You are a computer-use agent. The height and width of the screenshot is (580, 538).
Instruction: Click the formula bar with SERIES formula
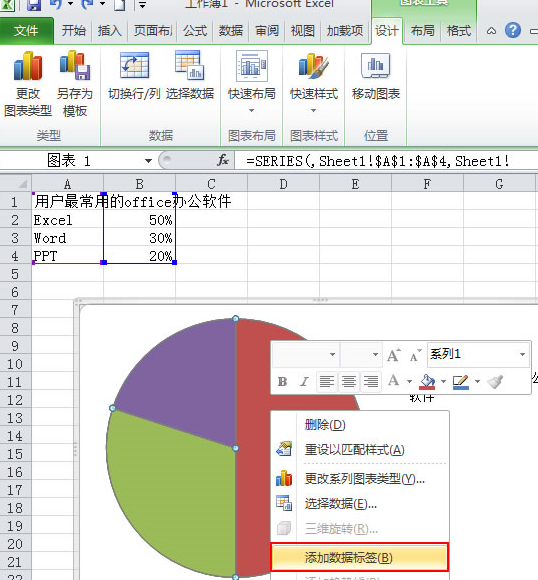(x=385, y=161)
